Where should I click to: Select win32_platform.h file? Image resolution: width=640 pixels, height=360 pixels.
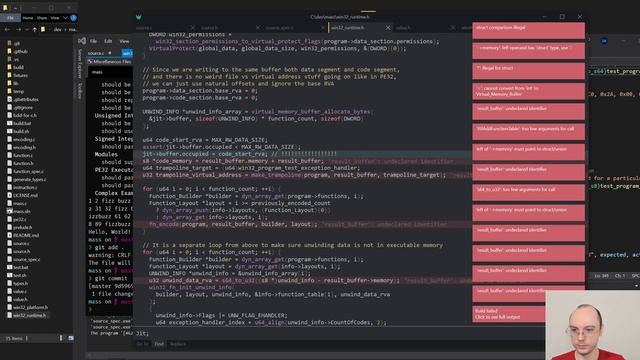pyautogui.click(x=27, y=307)
